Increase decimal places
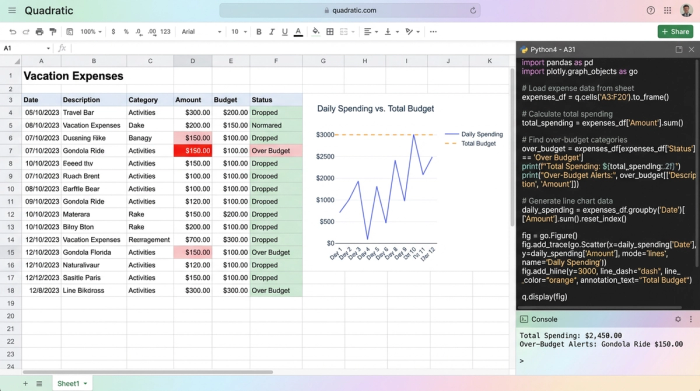The width and height of the screenshot is (700, 391). pos(152,32)
